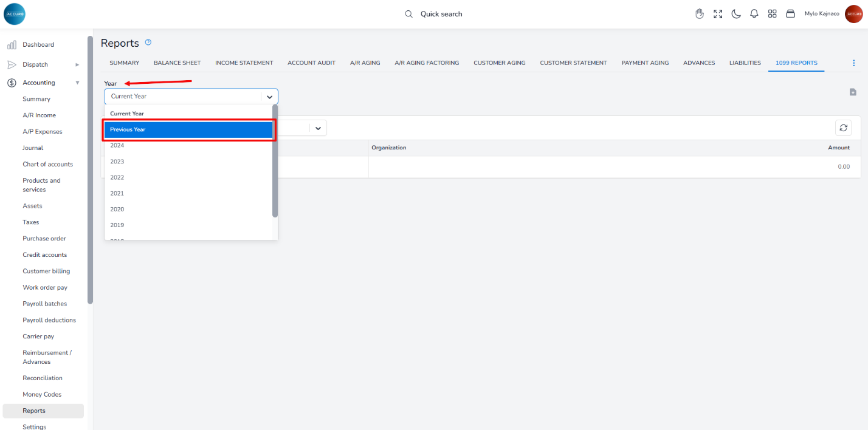Switch to dark mode moon icon
This screenshot has height=430, width=868.
click(x=736, y=14)
